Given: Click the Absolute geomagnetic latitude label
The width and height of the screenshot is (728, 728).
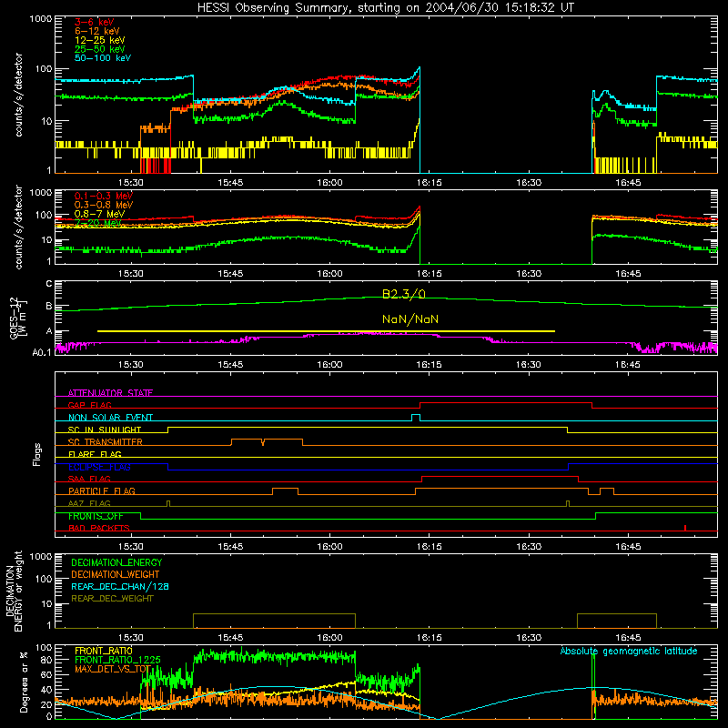Looking at the screenshot, I should coord(629,651).
